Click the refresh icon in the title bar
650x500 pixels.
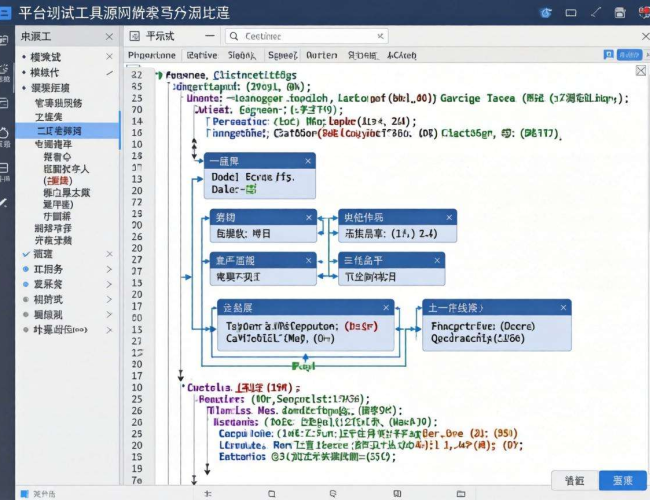tap(546, 13)
